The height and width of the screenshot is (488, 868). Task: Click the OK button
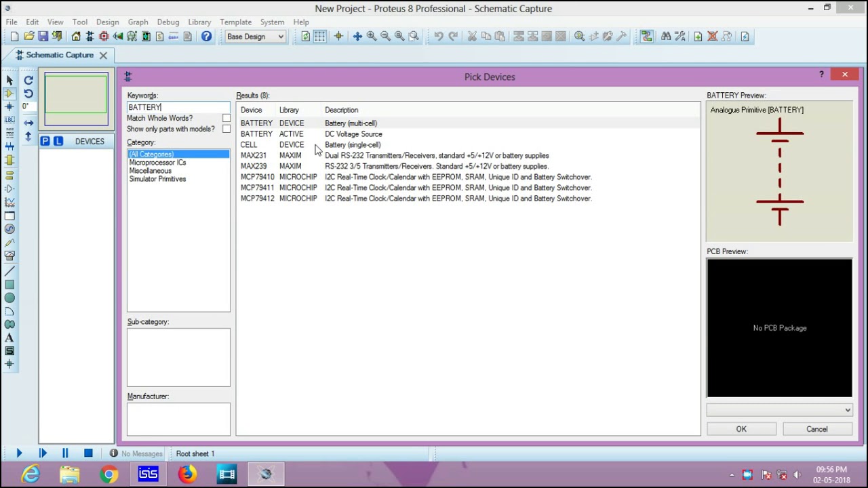coord(741,429)
